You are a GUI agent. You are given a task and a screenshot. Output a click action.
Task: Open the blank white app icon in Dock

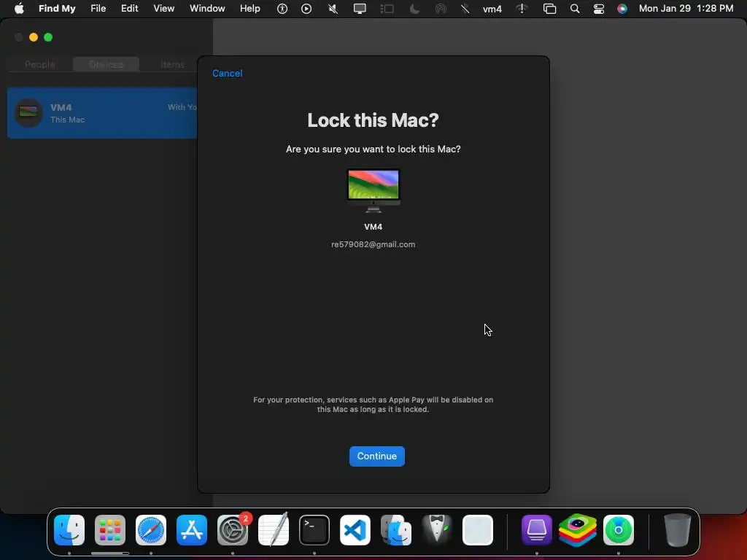coord(477,530)
